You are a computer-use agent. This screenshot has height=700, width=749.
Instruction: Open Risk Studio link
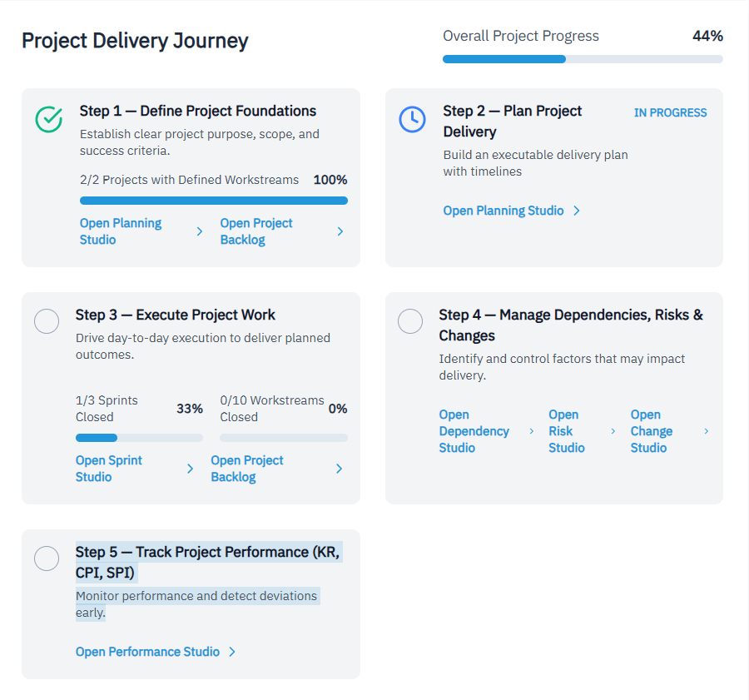pos(566,431)
